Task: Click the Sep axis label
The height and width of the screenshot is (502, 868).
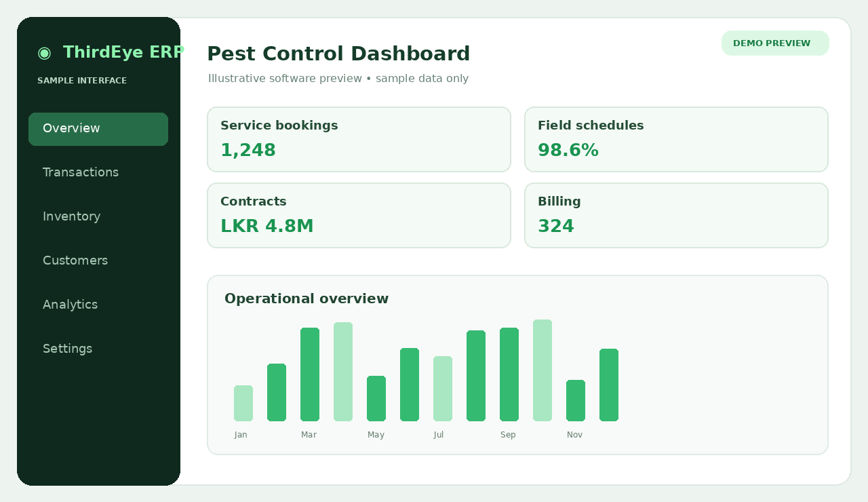Action: click(x=508, y=435)
